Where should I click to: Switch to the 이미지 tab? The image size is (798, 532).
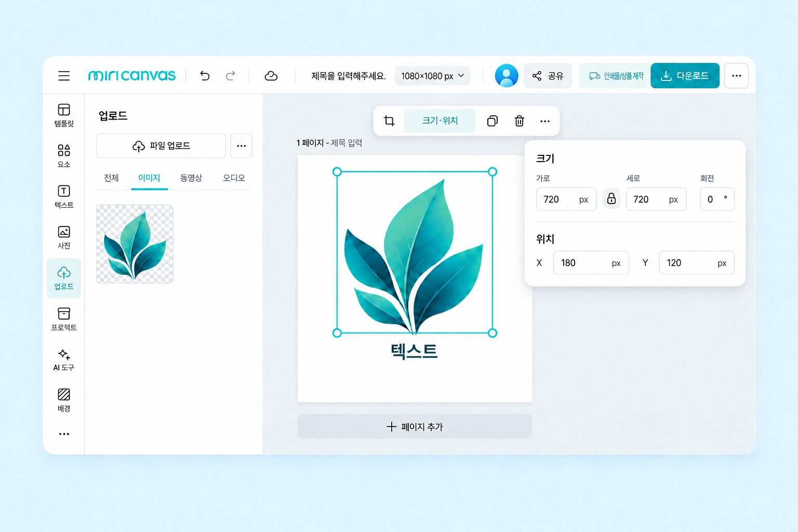click(149, 178)
